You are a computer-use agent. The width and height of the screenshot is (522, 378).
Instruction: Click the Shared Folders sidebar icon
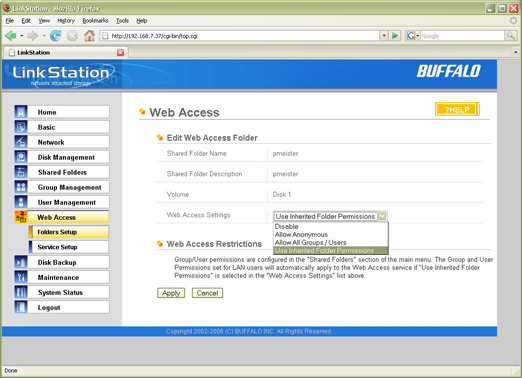click(21, 172)
